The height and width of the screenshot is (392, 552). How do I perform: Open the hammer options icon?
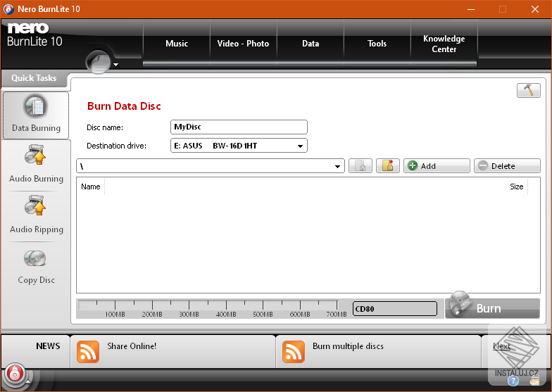pyautogui.click(x=528, y=90)
